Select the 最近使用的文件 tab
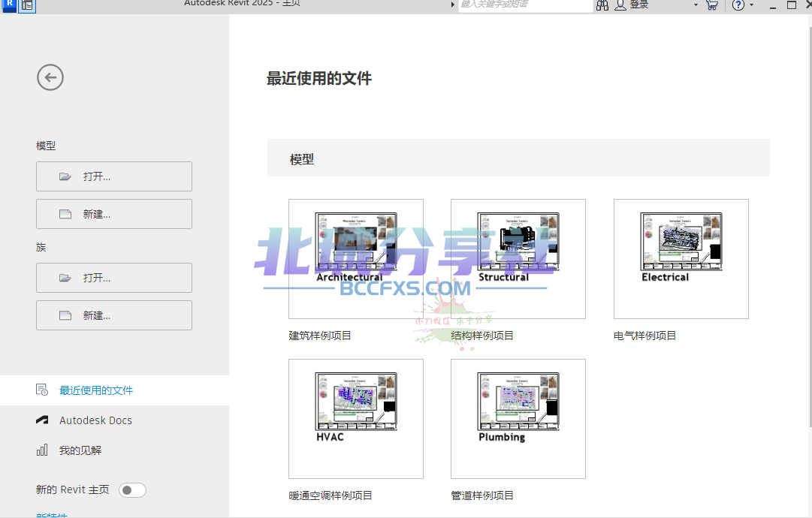 114,390
